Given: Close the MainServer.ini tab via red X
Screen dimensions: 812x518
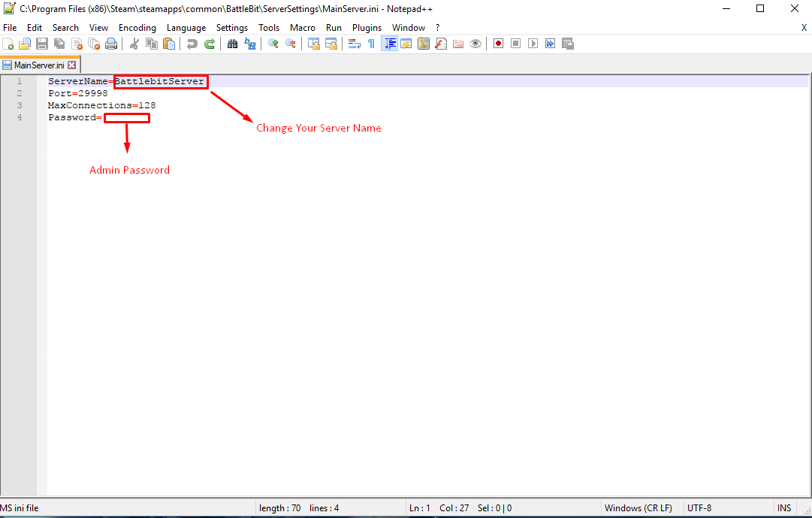Looking at the screenshot, I should [72, 65].
